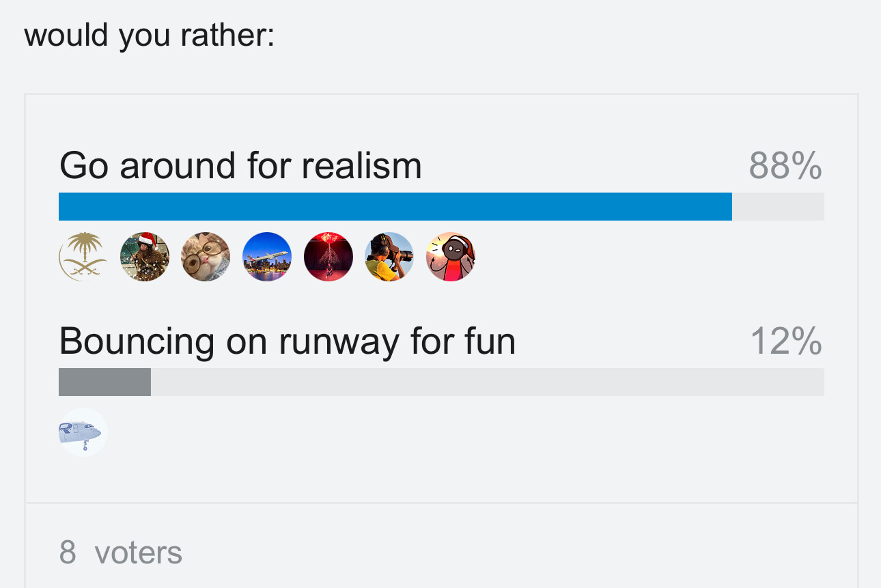The image size is (881, 588).
Task: Click the "would you rather:" post text
Action: click(149, 35)
